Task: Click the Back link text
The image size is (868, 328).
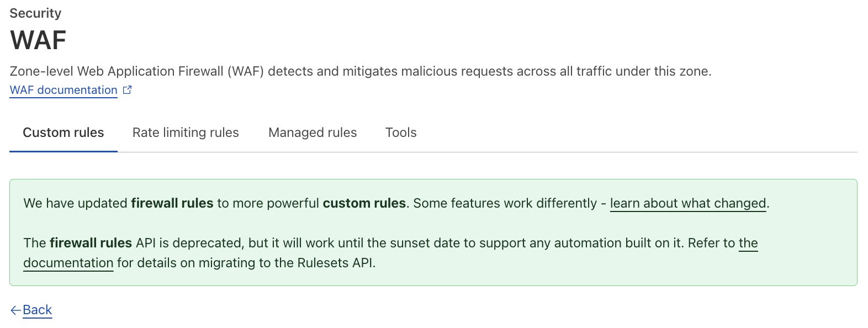Action: click(38, 310)
